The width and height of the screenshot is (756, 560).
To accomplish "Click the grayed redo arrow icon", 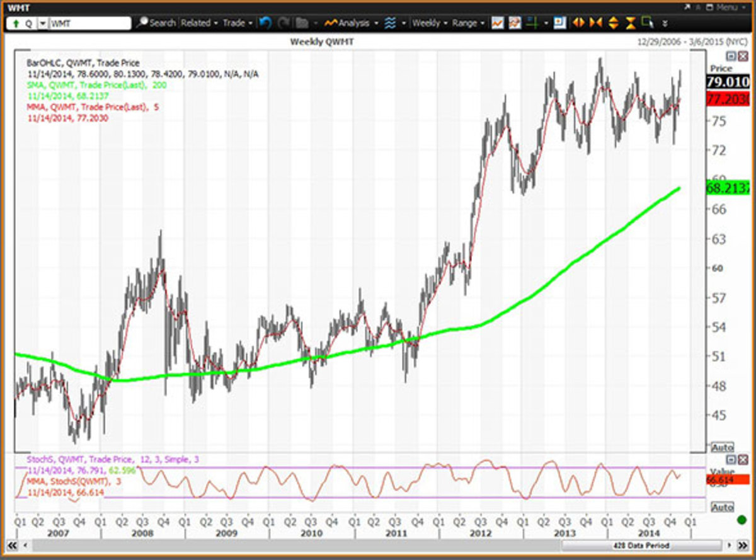I will click(x=283, y=23).
